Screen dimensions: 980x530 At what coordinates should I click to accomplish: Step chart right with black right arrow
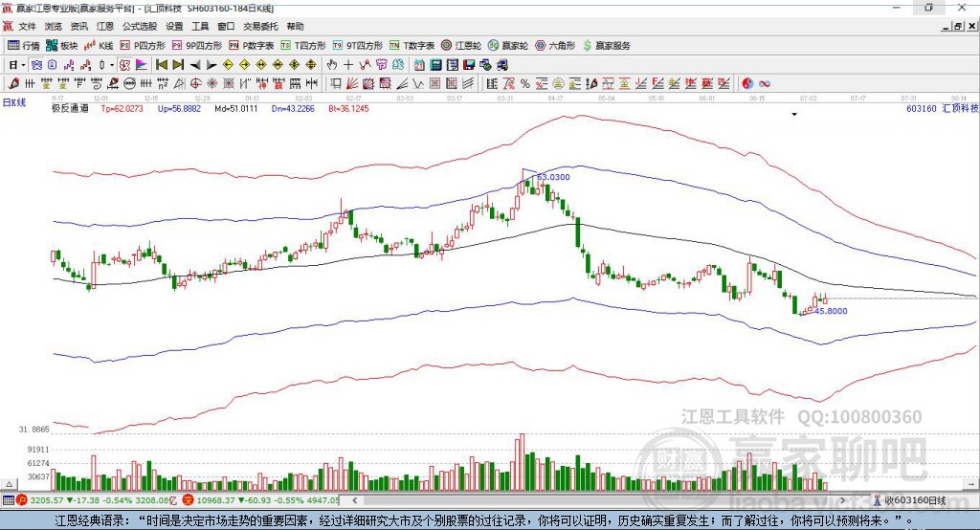pos(212,65)
